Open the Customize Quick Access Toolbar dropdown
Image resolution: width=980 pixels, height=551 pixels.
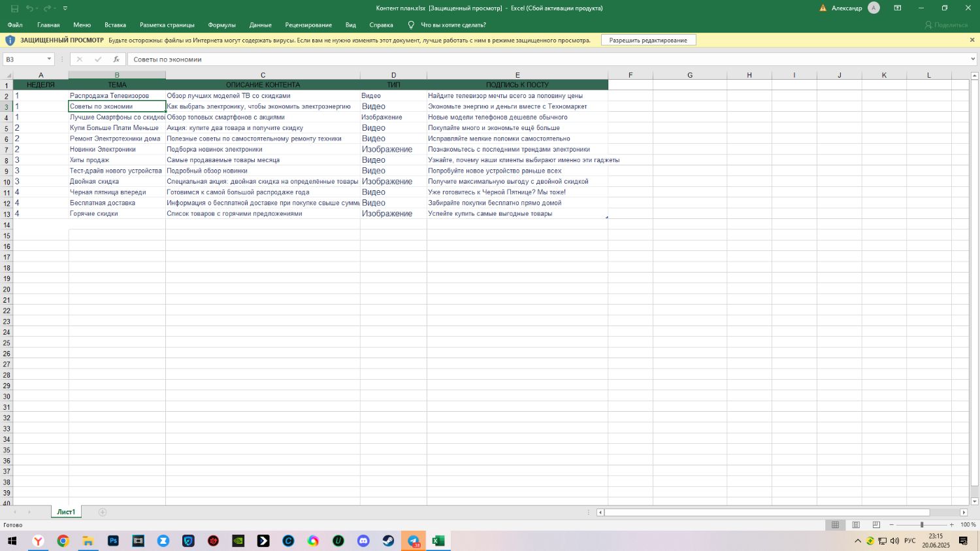pos(65,8)
